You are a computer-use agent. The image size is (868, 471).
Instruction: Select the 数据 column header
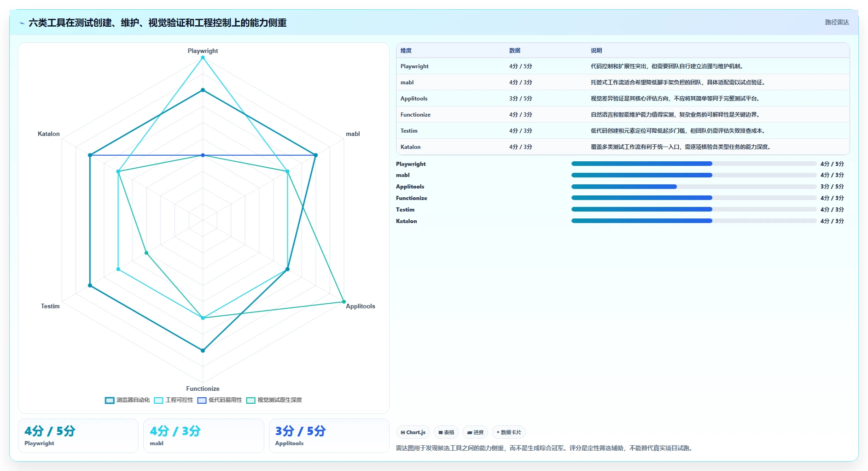click(x=515, y=51)
